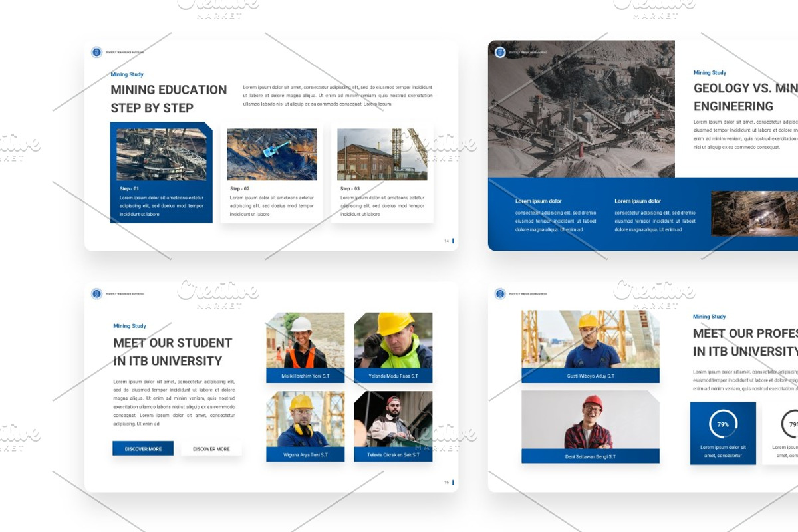
Task: Click the university logo on the Mining Education slide
Action: (x=96, y=52)
